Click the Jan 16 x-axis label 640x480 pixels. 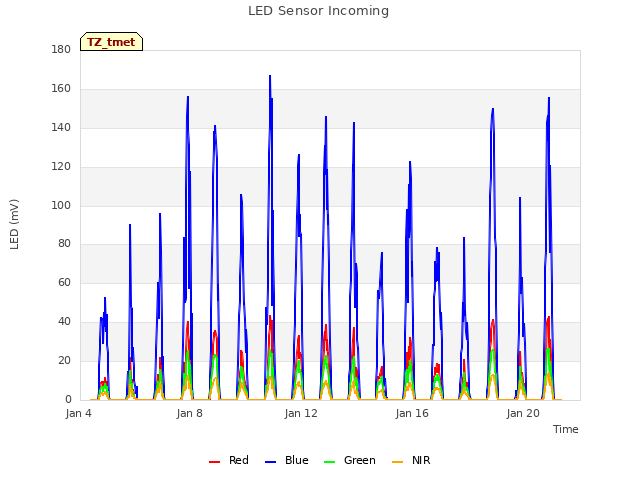coord(412,413)
